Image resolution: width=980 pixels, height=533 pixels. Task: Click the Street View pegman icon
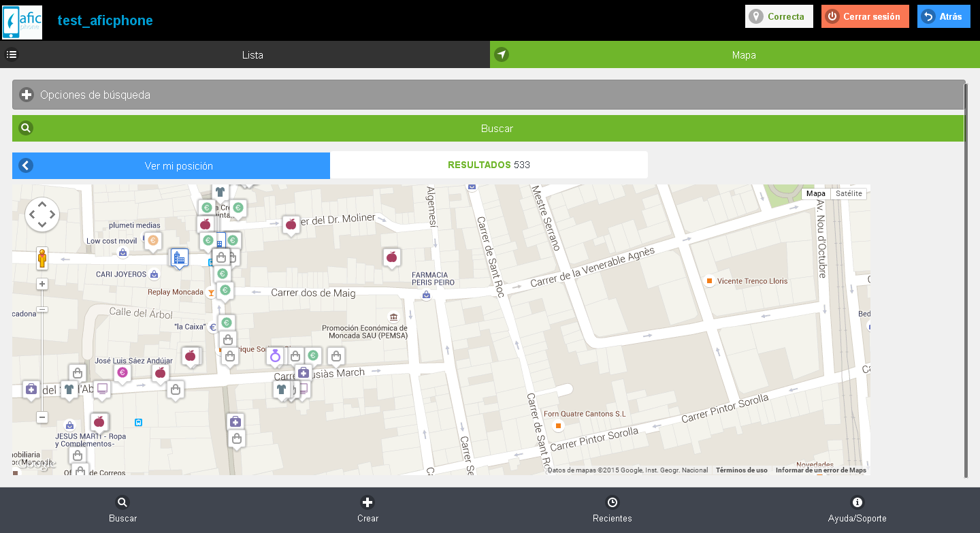(42, 259)
